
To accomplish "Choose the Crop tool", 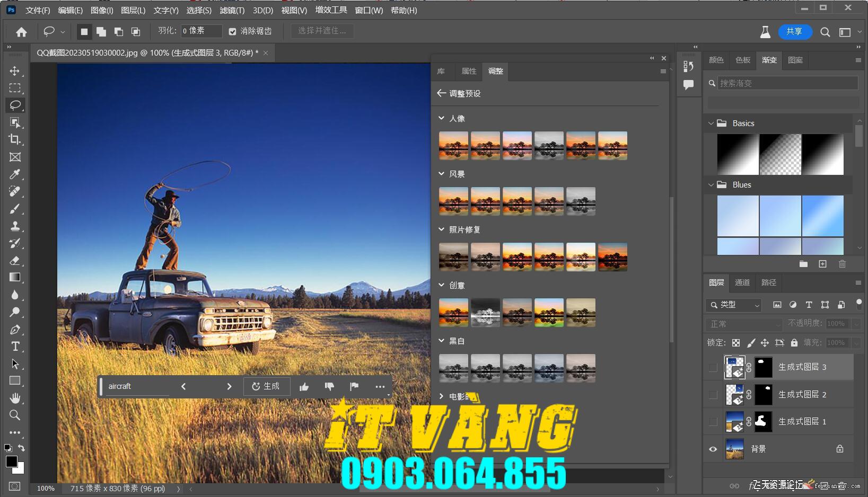I will click(15, 140).
